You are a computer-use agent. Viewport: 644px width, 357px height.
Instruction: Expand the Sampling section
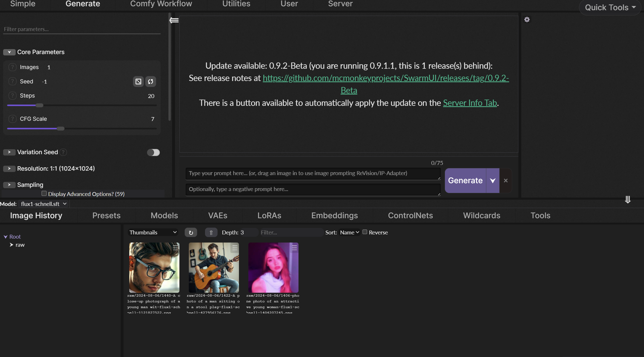pos(8,184)
